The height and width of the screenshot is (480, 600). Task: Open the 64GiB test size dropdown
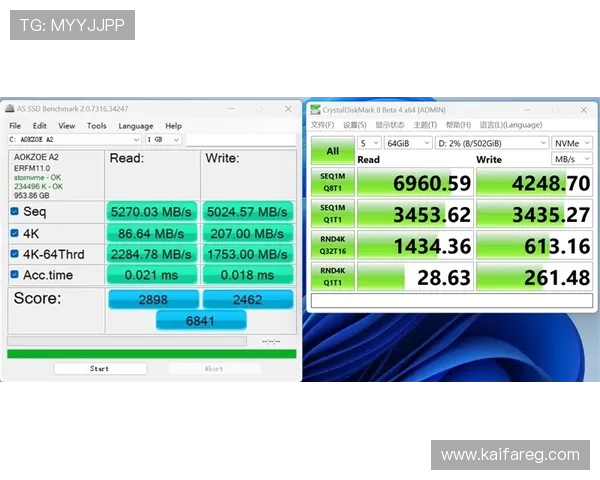(x=407, y=143)
